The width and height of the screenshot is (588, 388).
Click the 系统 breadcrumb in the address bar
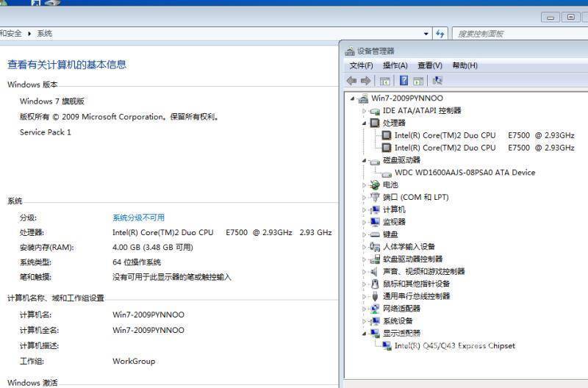44,34
